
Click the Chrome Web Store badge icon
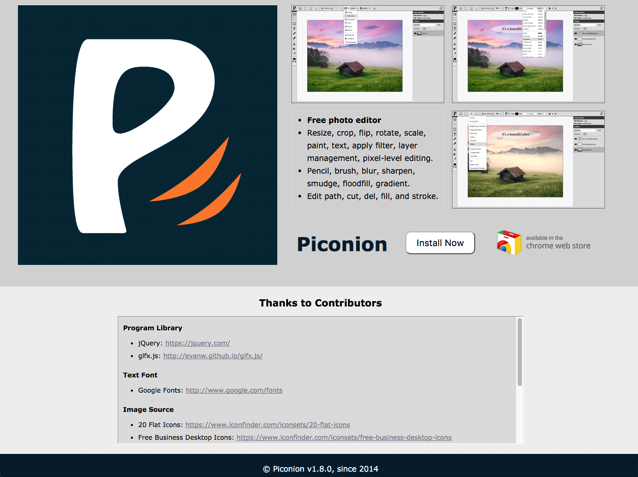[509, 243]
